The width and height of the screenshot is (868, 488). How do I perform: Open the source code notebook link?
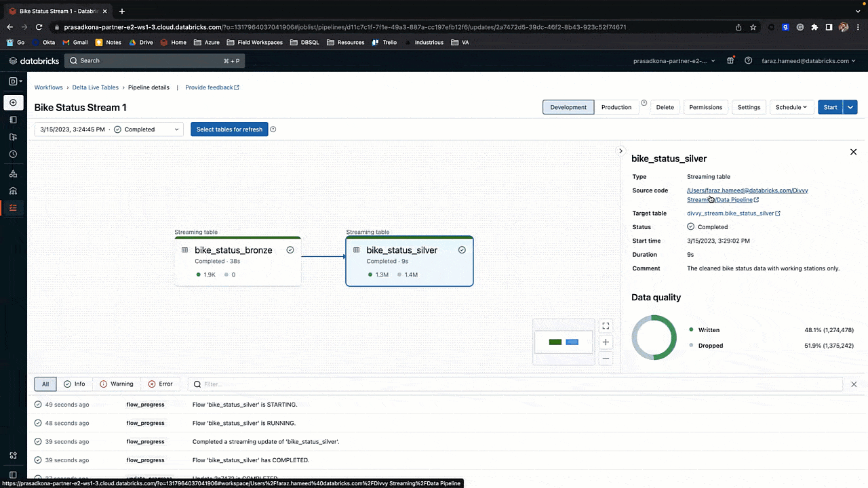click(x=747, y=195)
